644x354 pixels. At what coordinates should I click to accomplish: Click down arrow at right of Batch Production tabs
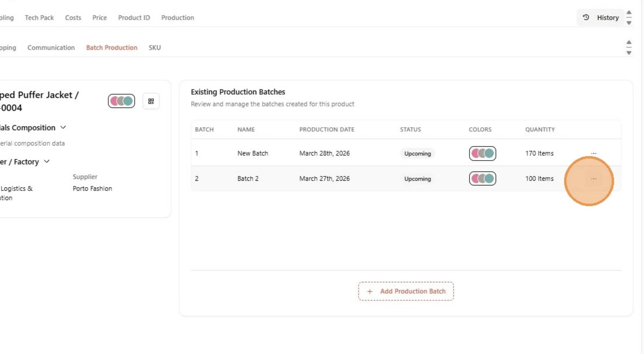(x=629, y=53)
